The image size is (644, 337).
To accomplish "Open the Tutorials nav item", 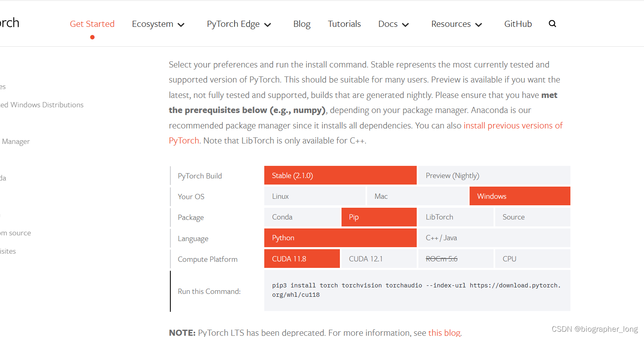I will pyautogui.click(x=344, y=24).
